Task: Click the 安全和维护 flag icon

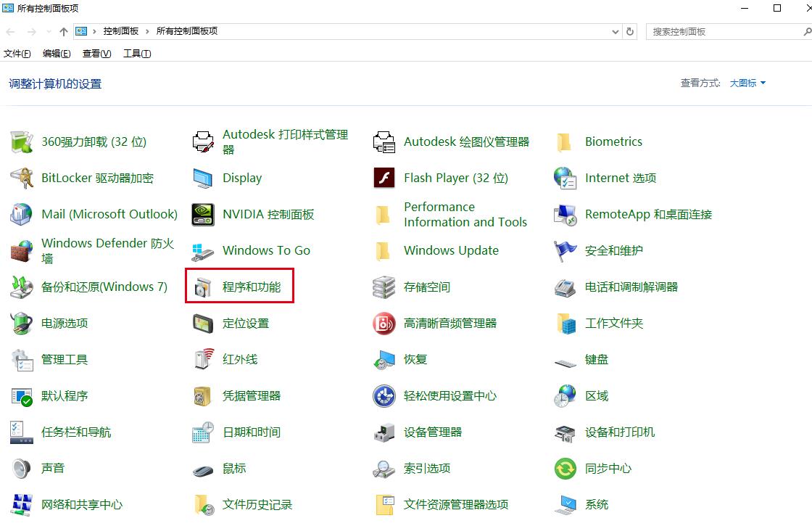Action: (x=565, y=250)
